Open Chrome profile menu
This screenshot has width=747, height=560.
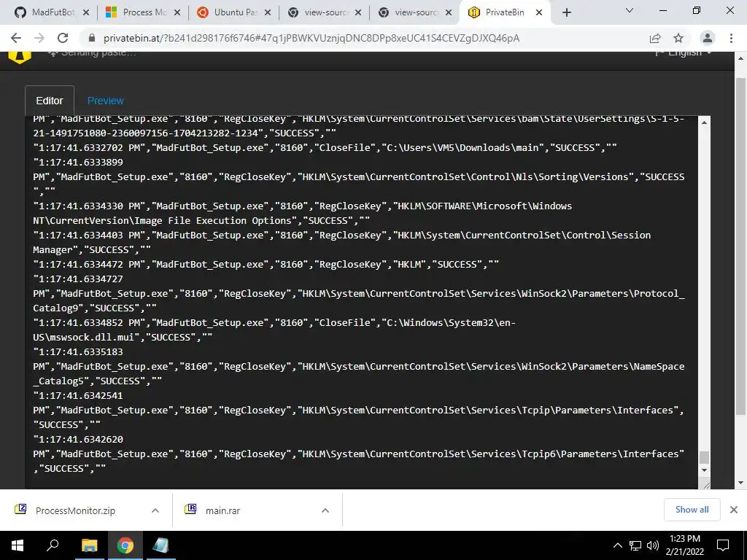click(708, 38)
